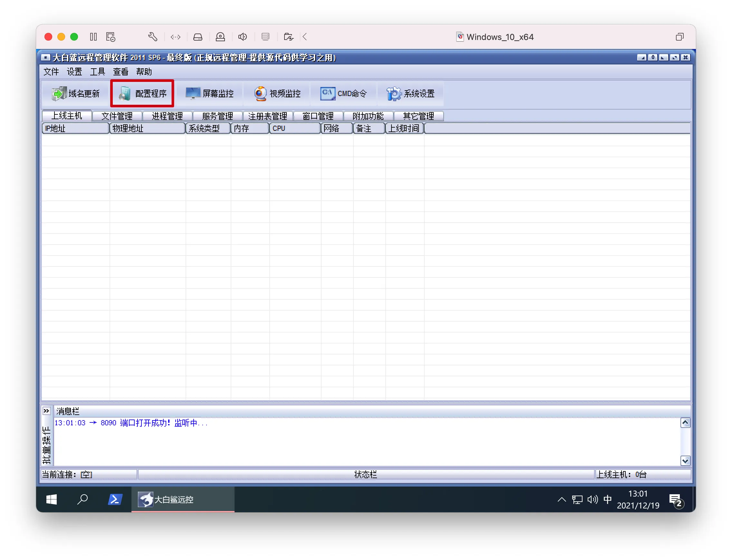
Task: Sort by the IP地址 column header
Action: [x=76, y=129]
